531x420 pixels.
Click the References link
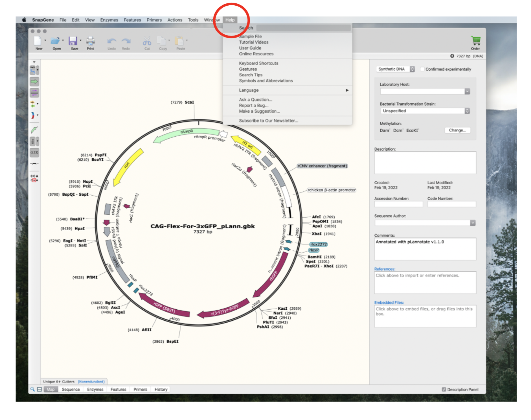(x=385, y=269)
